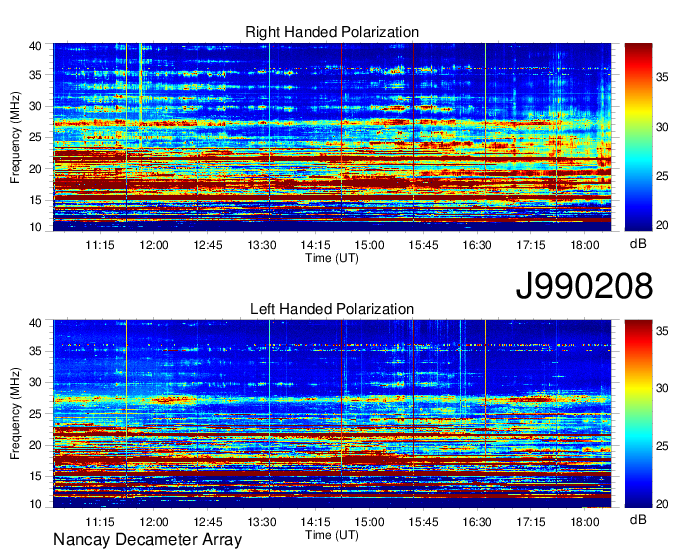
Task: Click 14:15 time tick under Right Handed plot
Action: pos(315,245)
